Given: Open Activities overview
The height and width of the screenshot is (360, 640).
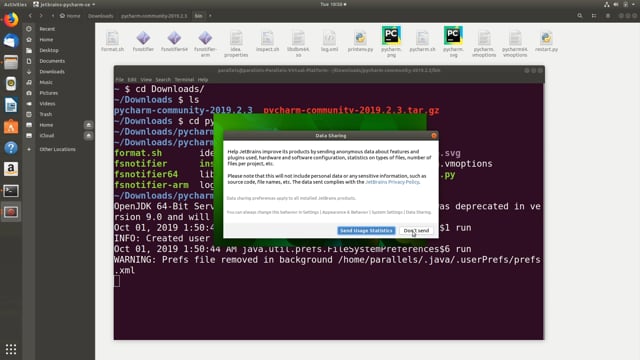Looking at the screenshot, I should (15, 4).
